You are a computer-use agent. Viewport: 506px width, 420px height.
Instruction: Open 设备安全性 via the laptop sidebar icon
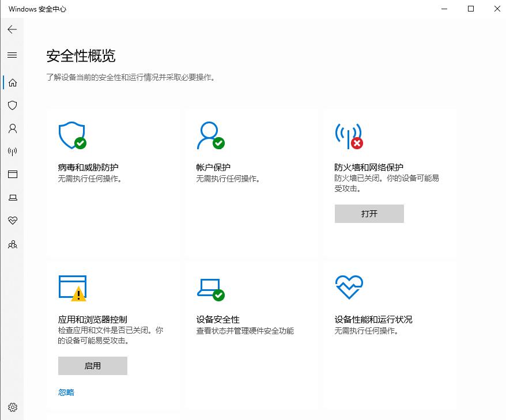pos(12,198)
